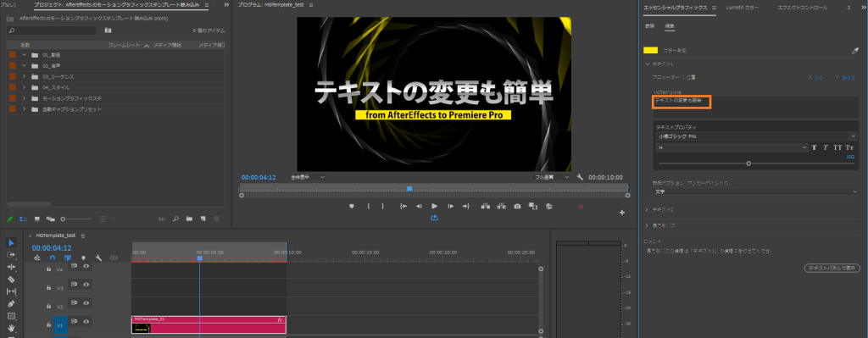Toggle Faux Bold text style
Screen dimensions: 868x338
tap(815, 147)
